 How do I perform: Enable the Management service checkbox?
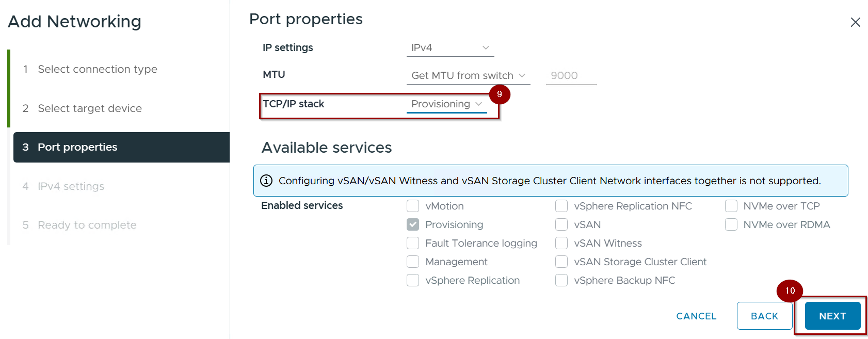tap(413, 262)
